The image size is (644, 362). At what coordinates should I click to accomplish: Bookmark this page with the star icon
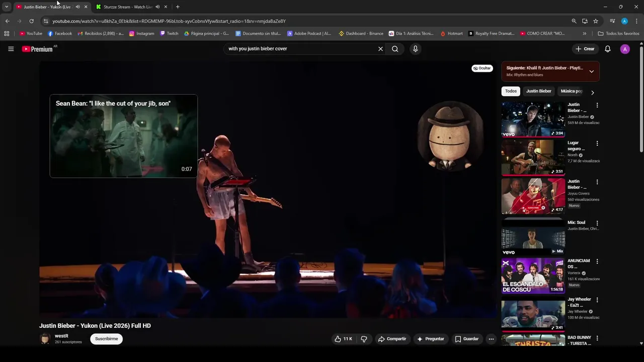pyautogui.click(x=596, y=21)
